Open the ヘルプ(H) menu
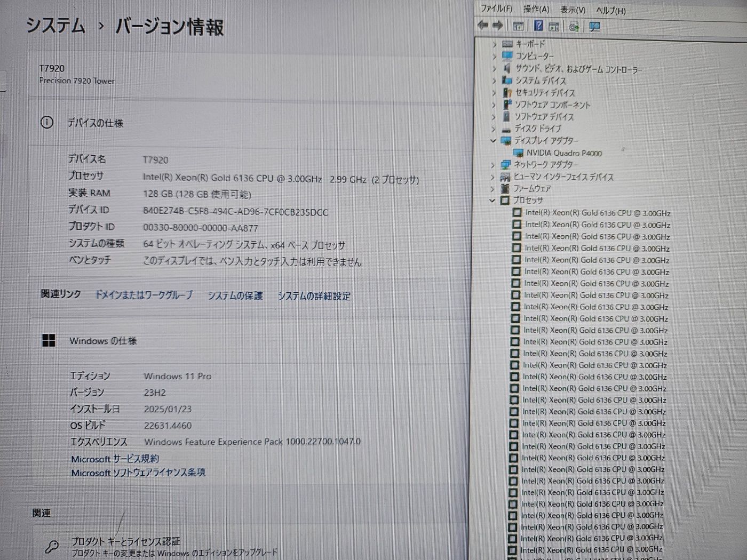The image size is (747, 560). pyautogui.click(x=611, y=10)
